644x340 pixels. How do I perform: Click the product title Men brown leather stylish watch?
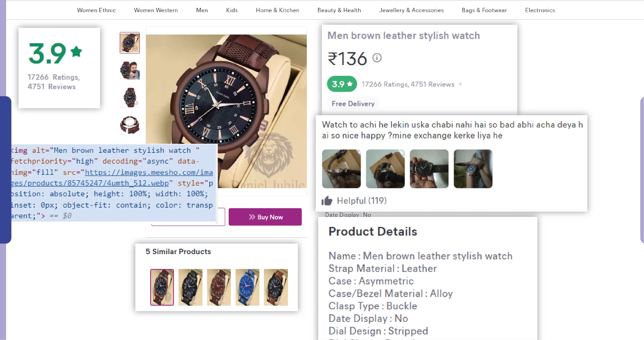pyautogui.click(x=404, y=36)
